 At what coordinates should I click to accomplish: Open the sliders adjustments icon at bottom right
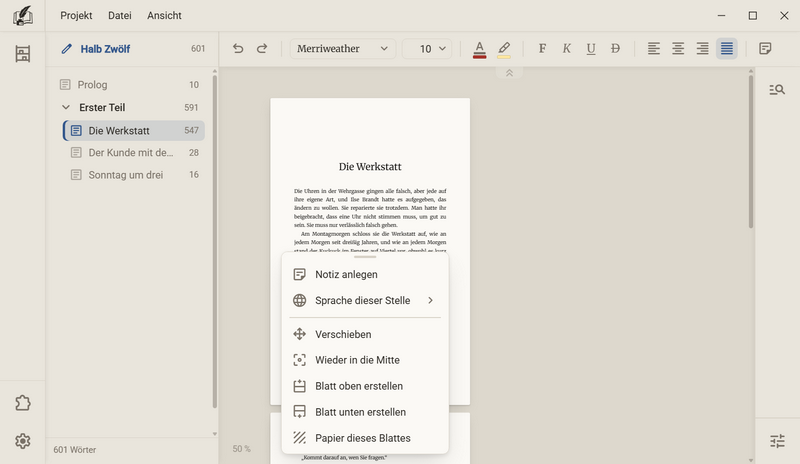777,441
